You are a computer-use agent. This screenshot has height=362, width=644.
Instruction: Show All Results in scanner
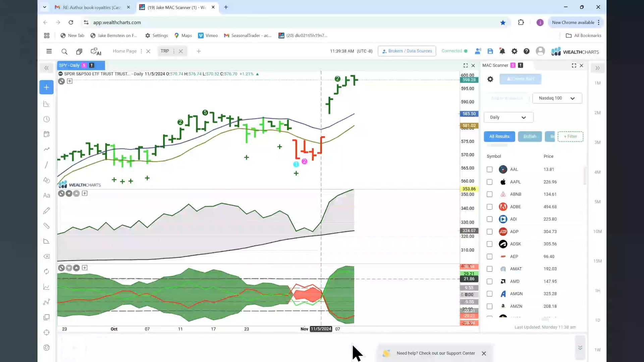pos(499,136)
